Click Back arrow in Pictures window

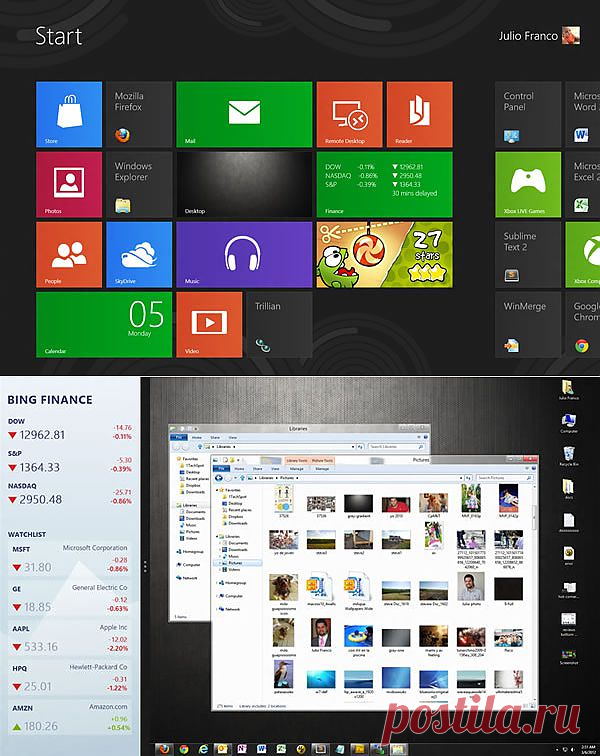[x=219, y=478]
